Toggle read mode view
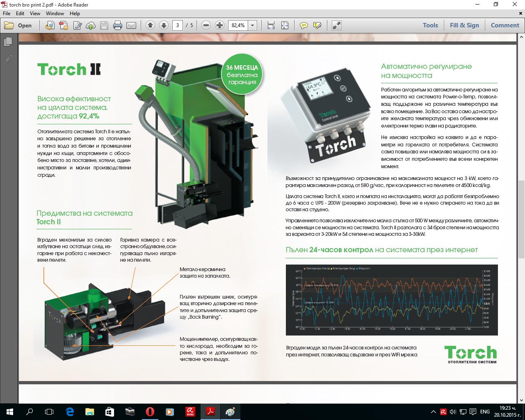525x420 pixels. (337, 25)
